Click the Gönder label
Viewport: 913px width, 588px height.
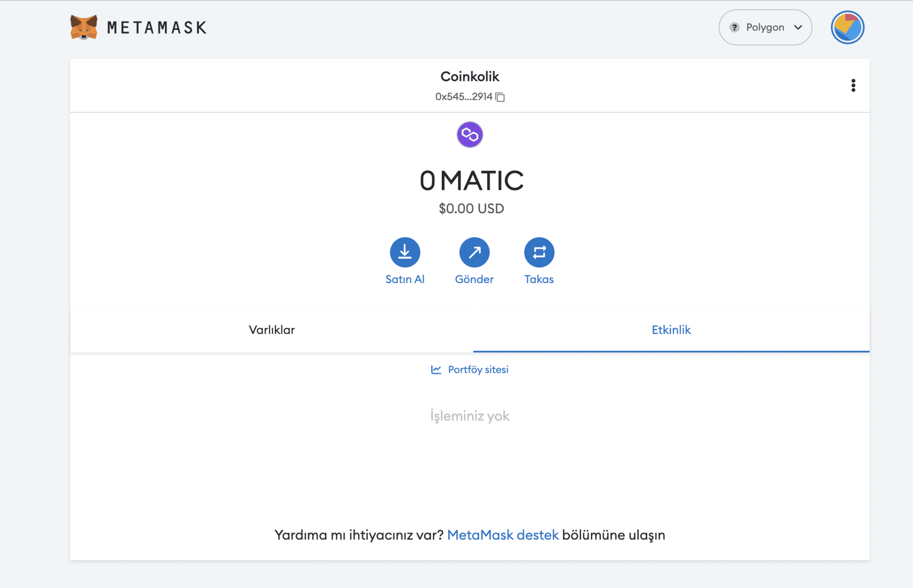click(474, 279)
